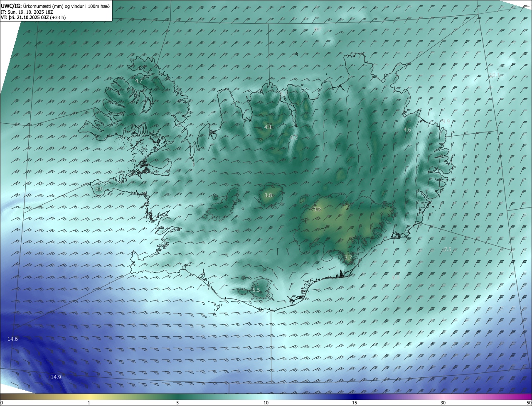Click the 30 tick on the color scale

pos(443,403)
